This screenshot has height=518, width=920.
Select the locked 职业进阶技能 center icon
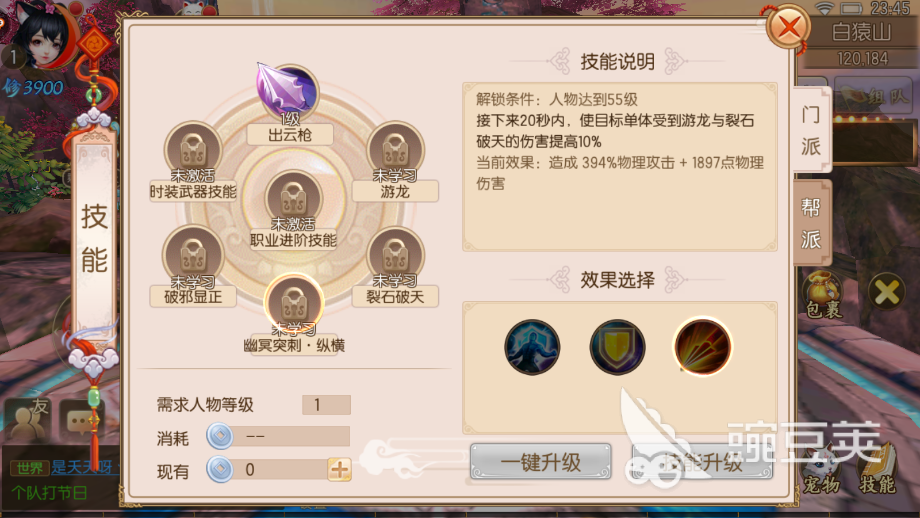tap(294, 198)
